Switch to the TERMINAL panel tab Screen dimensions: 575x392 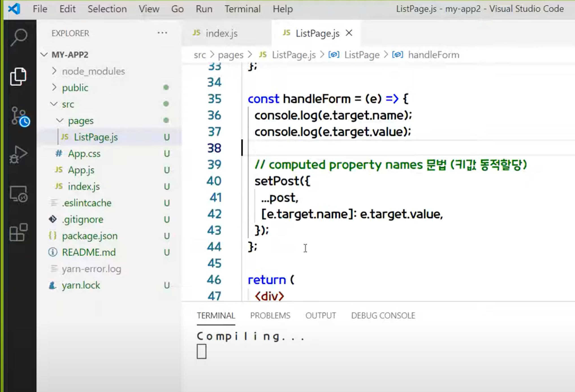point(216,315)
